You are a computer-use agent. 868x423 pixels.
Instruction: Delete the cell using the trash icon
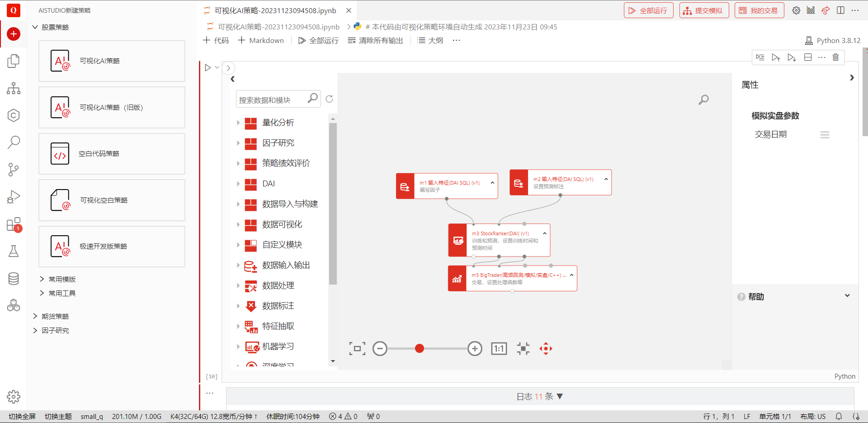835,57
